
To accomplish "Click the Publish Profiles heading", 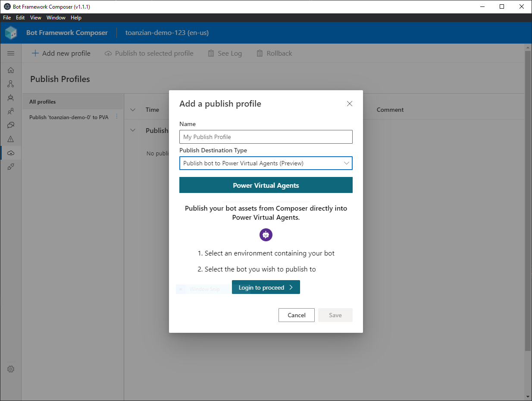I will (60, 79).
